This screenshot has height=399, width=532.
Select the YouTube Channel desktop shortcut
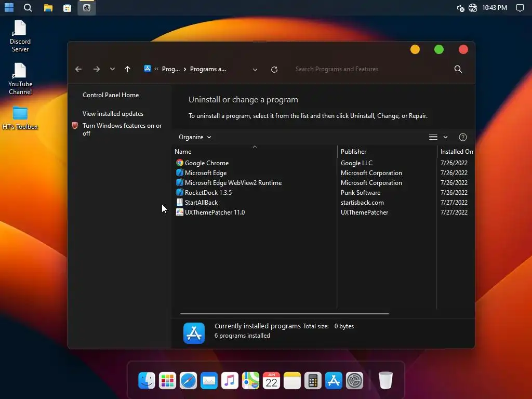click(20, 79)
